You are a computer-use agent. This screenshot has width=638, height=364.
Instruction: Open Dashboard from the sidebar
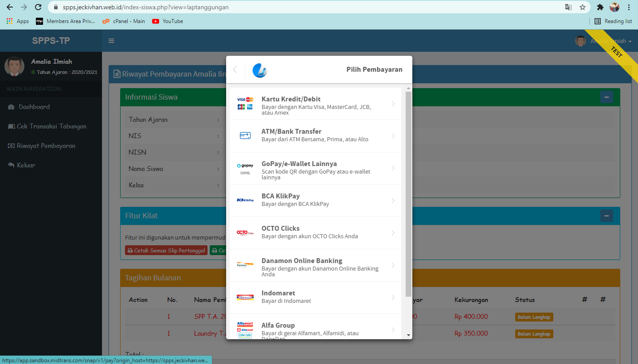(x=34, y=107)
